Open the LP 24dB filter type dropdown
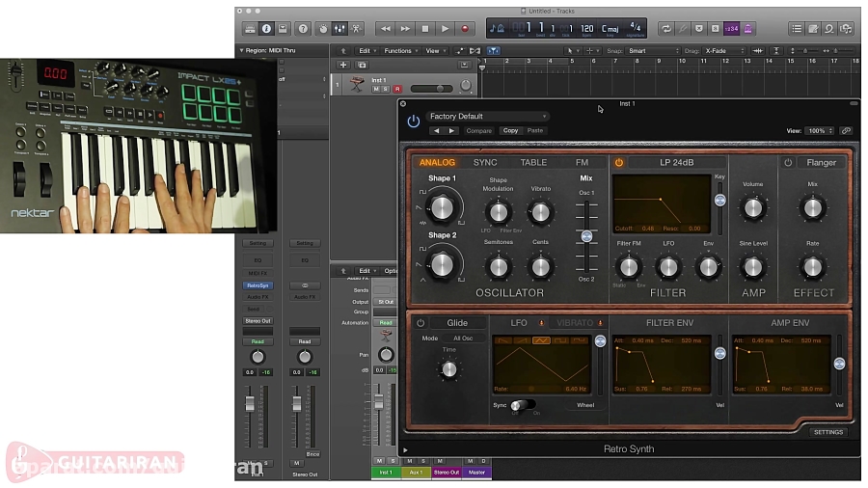This screenshot has height=488, width=868. pos(676,163)
